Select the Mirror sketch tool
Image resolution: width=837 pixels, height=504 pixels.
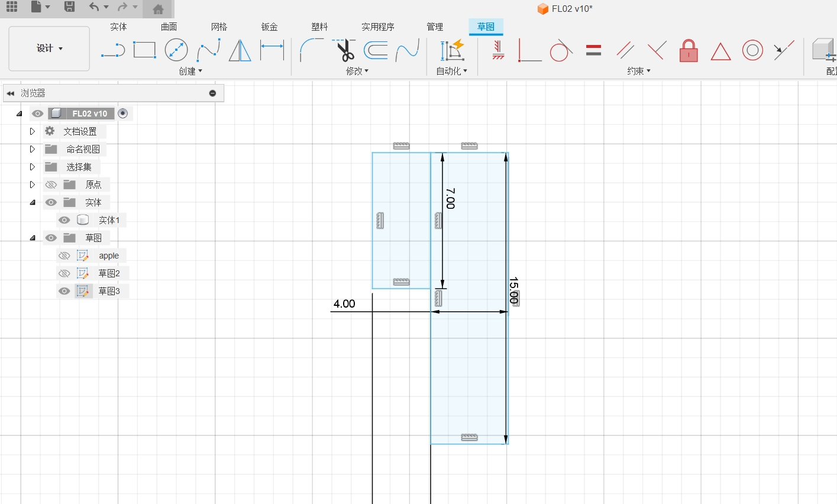[x=240, y=51]
